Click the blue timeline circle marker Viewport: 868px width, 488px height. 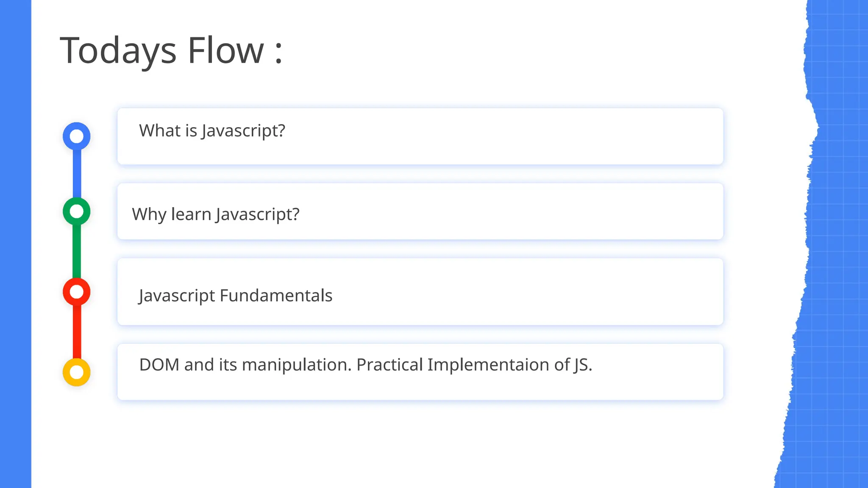[x=76, y=136]
